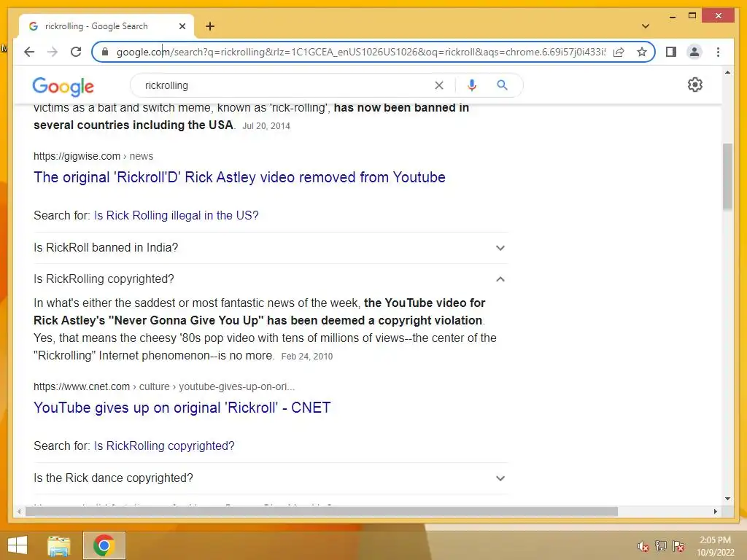
Task: Start voice search with the microphone
Action: [x=472, y=85]
